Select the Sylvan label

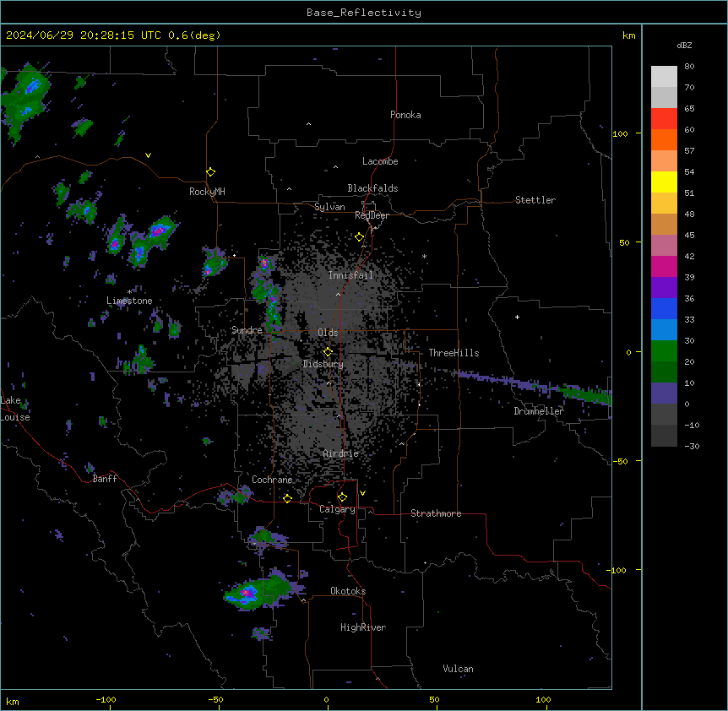click(x=329, y=207)
